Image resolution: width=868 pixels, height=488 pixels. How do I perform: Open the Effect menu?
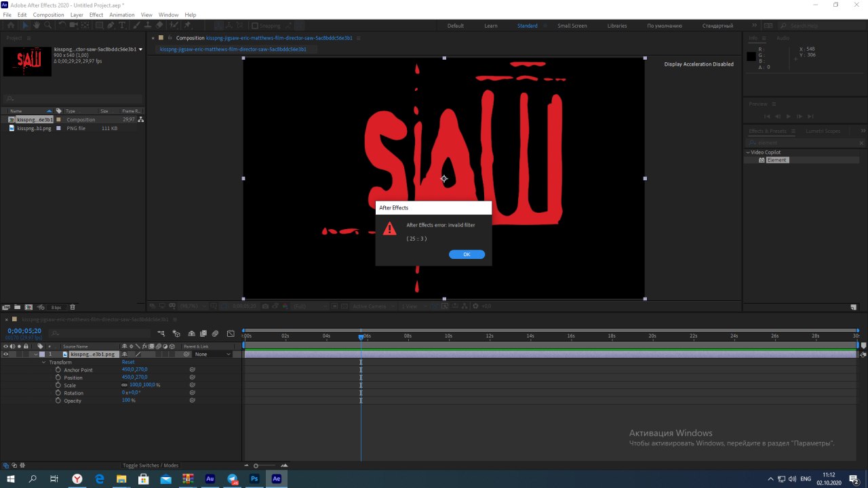click(x=96, y=15)
